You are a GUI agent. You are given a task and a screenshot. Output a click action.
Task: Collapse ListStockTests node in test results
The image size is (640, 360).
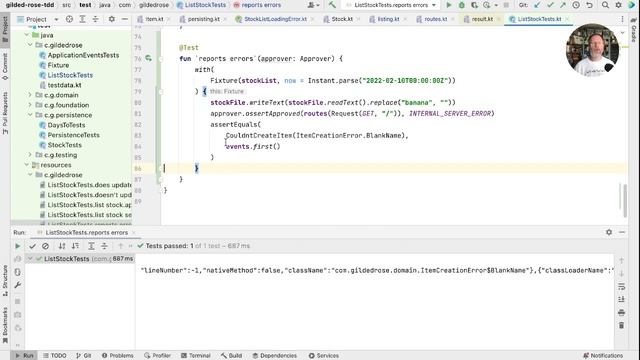(x=30, y=259)
